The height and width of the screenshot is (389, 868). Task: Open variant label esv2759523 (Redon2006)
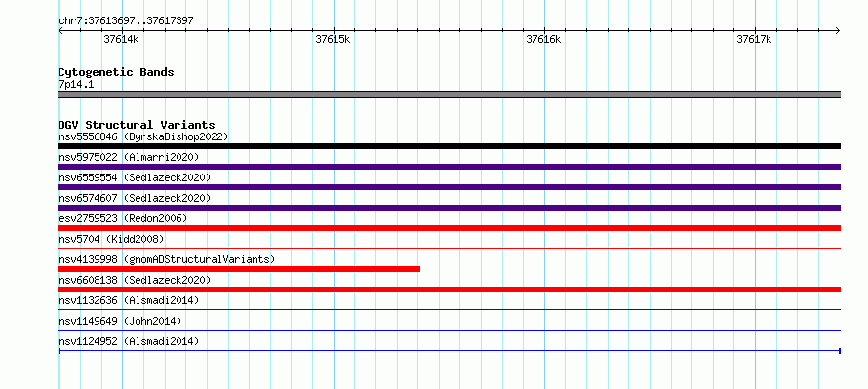coord(123,218)
